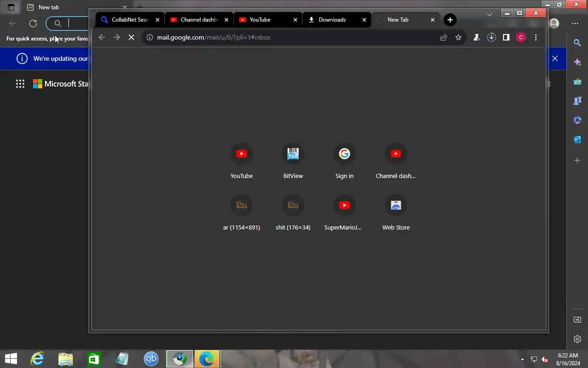Screen dimensions: 588x368
Task: Open the taskbar clock 6:22 AM
Action: pyautogui.click(x=568, y=359)
